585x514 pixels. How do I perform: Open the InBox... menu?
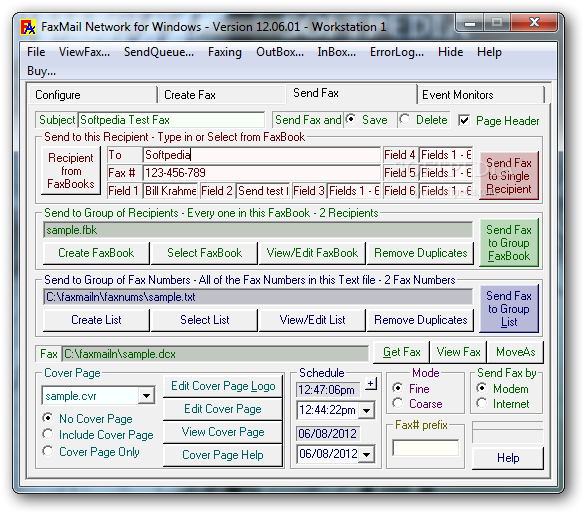coord(337,52)
